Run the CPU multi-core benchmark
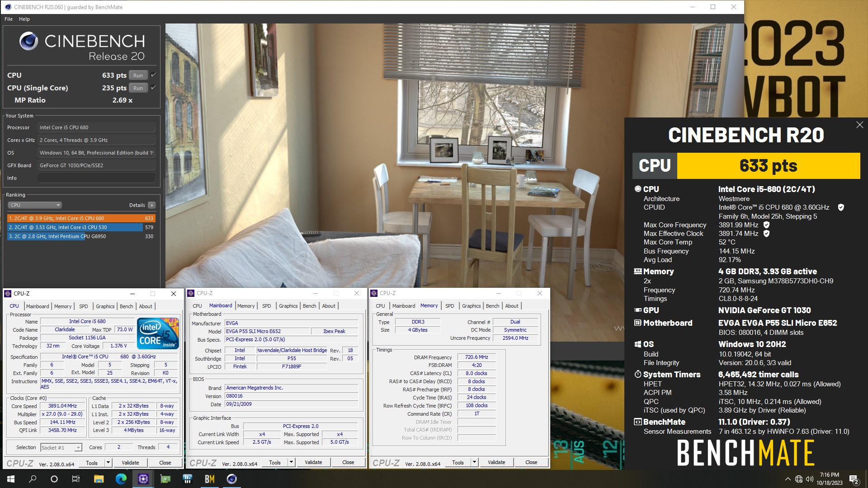 click(138, 75)
